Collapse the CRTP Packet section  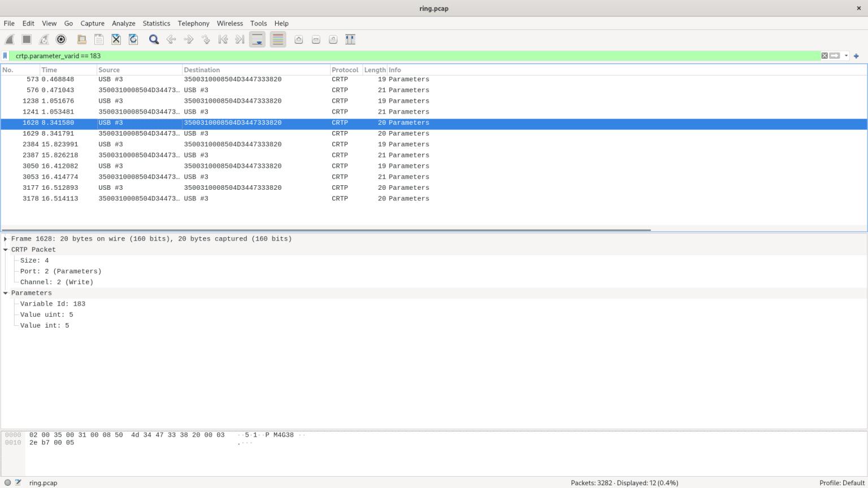pos(6,250)
